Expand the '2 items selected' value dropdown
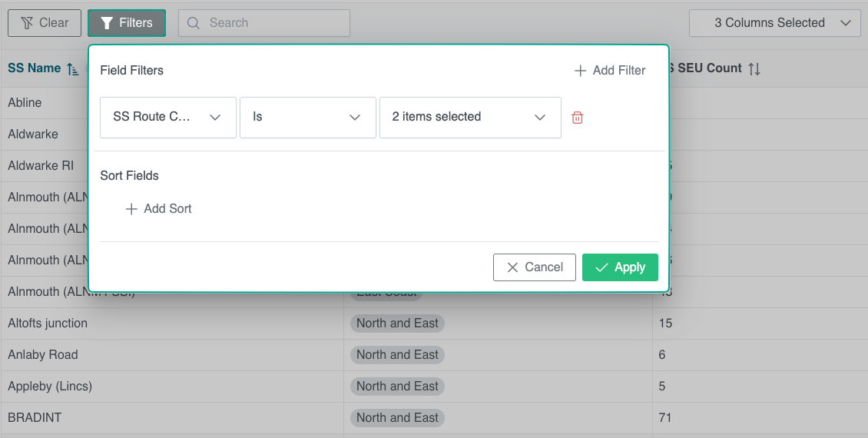Viewport: 868px width, 438px height. click(x=469, y=118)
